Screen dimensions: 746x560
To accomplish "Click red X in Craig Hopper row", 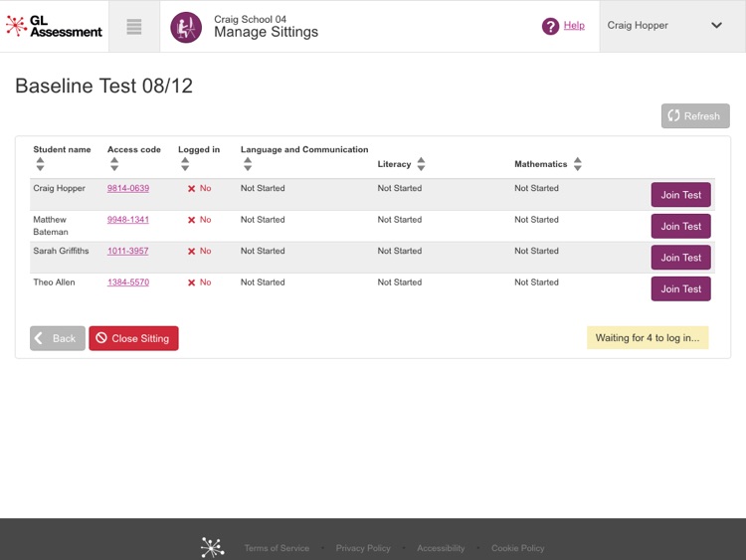I will coord(191,188).
